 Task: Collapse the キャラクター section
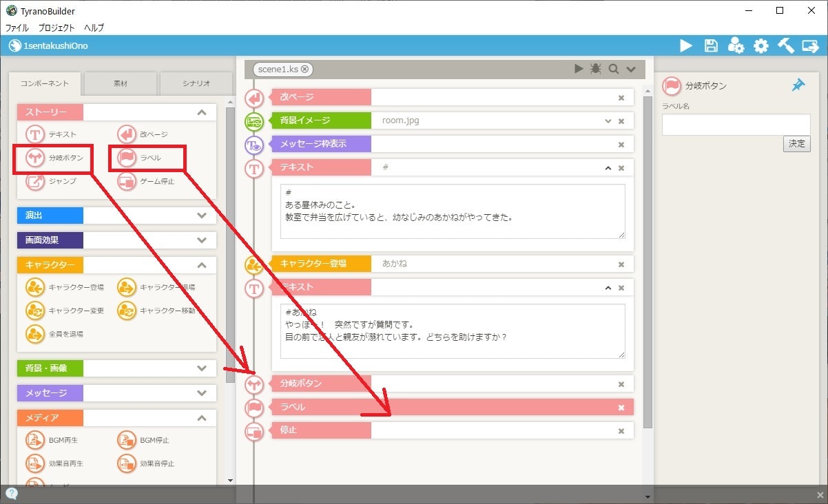201,265
